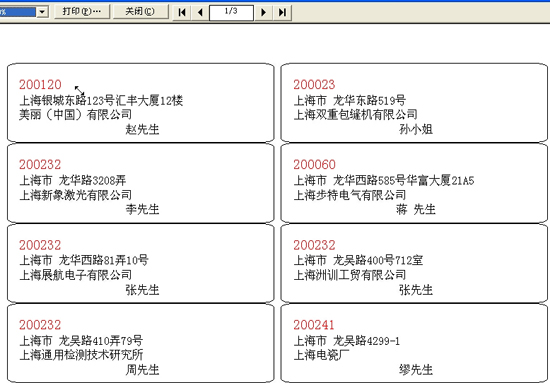Jump to last page of preview
Image resolution: width=550 pixels, height=383 pixels.
coord(282,12)
